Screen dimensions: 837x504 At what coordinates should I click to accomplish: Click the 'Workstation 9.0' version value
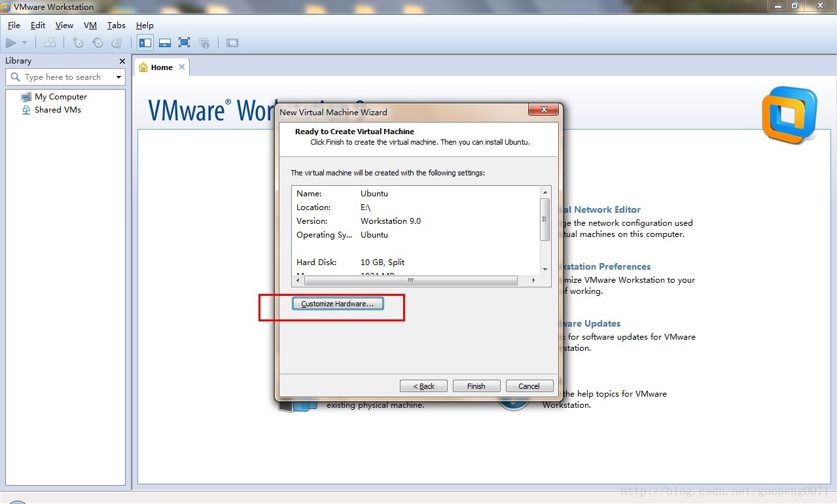pos(391,221)
